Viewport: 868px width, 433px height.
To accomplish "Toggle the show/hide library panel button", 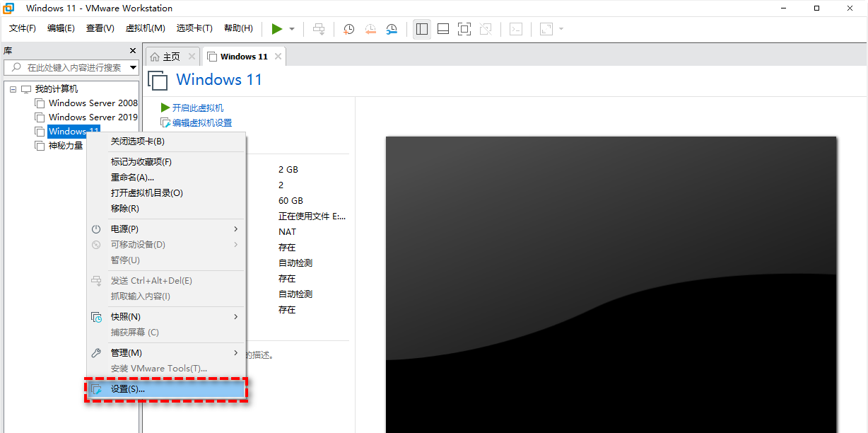I will (x=422, y=29).
